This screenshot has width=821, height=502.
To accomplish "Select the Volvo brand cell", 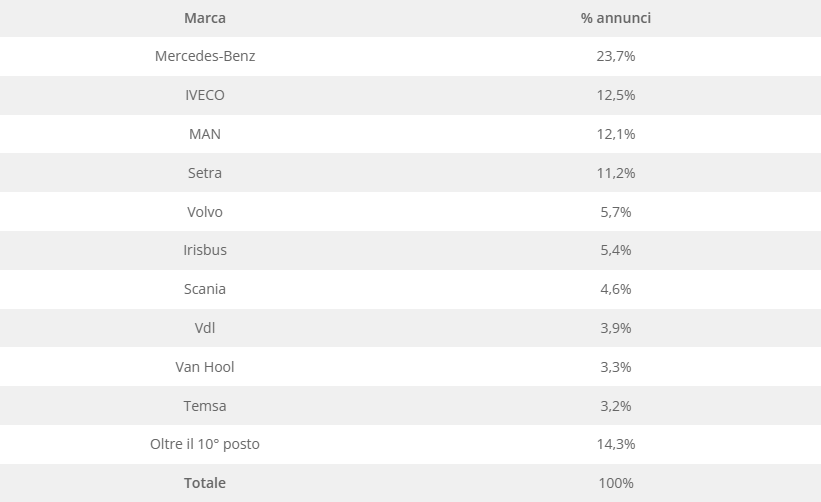I will (x=205, y=212).
